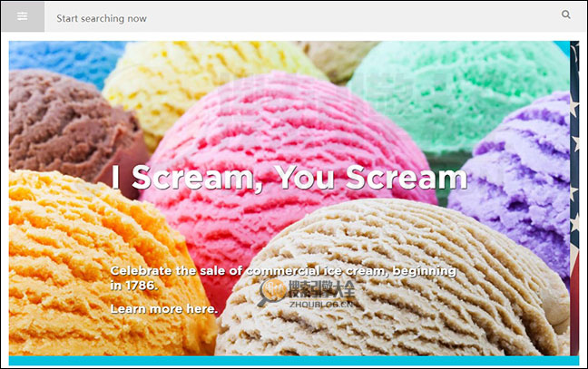Image resolution: width=588 pixels, height=369 pixels.
Task: Click the 'I Scream, You Scream' headline
Action: [x=289, y=178]
